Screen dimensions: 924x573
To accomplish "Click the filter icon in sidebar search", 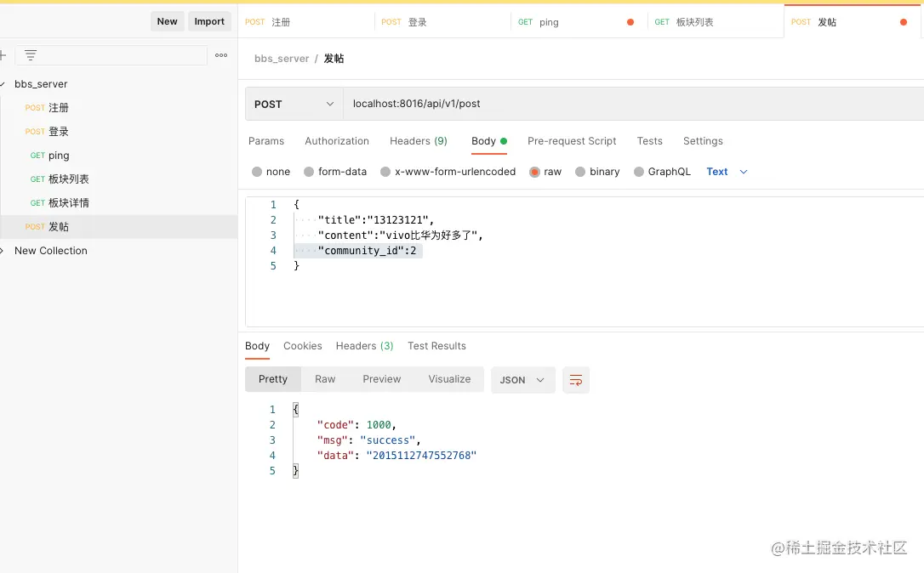I will pos(31,55).
